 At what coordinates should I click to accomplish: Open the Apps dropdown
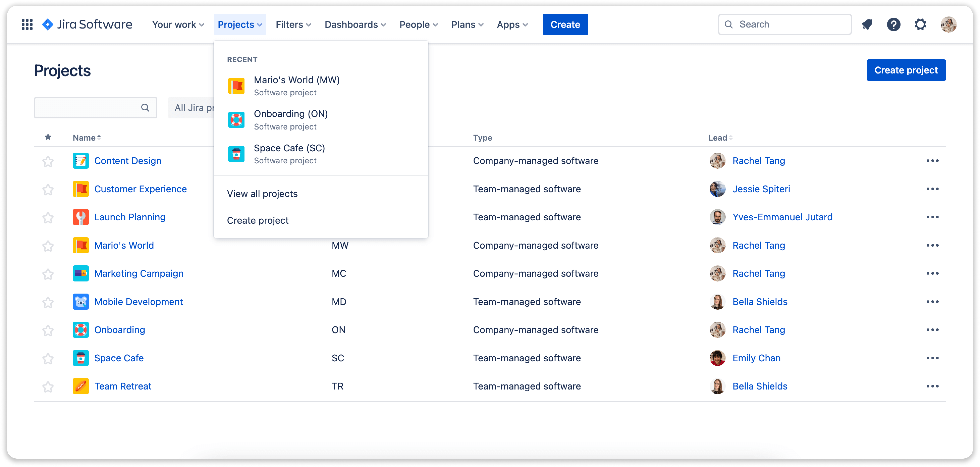[x=512, y=24]
